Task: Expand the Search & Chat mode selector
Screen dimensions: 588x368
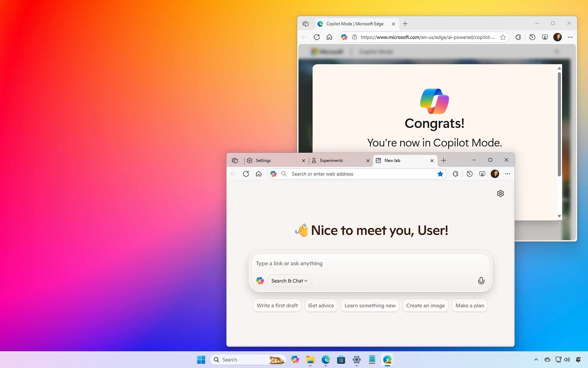Action: (289, 281)
